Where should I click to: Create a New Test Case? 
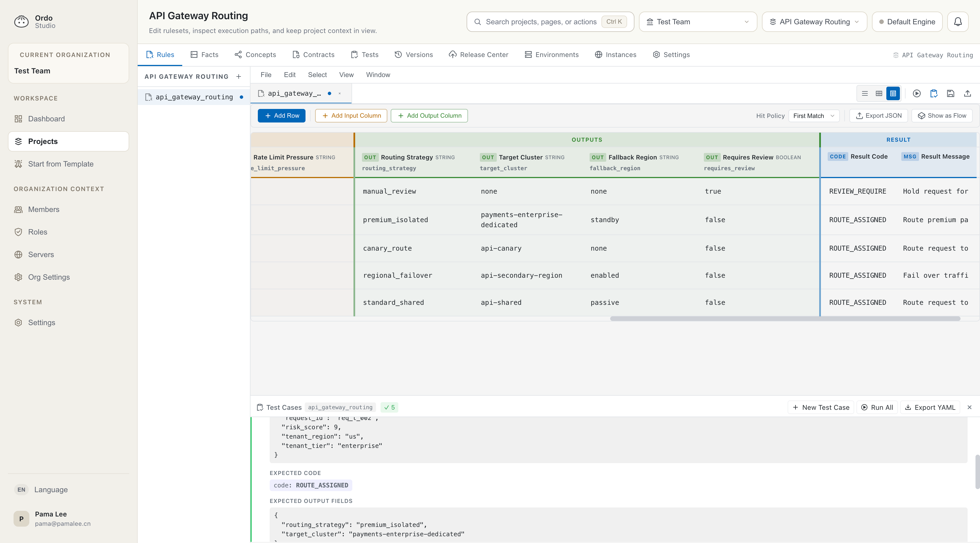point(820,407)
